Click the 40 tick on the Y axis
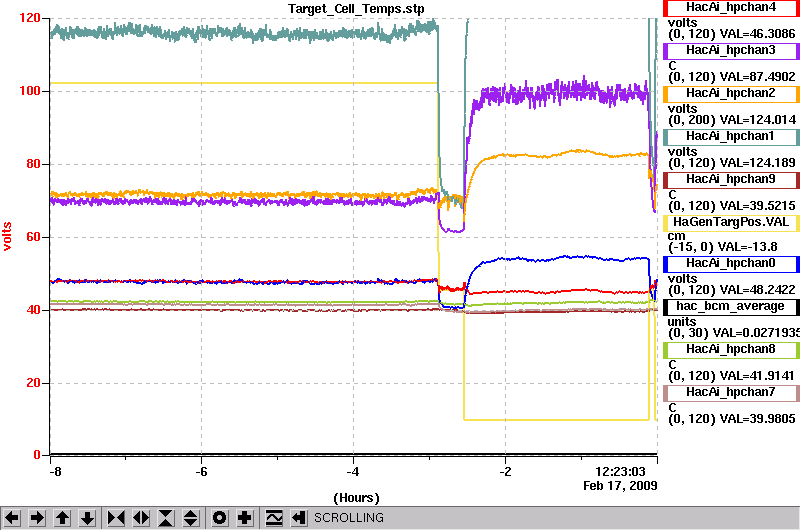This screenshot has width=800, height=530. pos(33,310)
